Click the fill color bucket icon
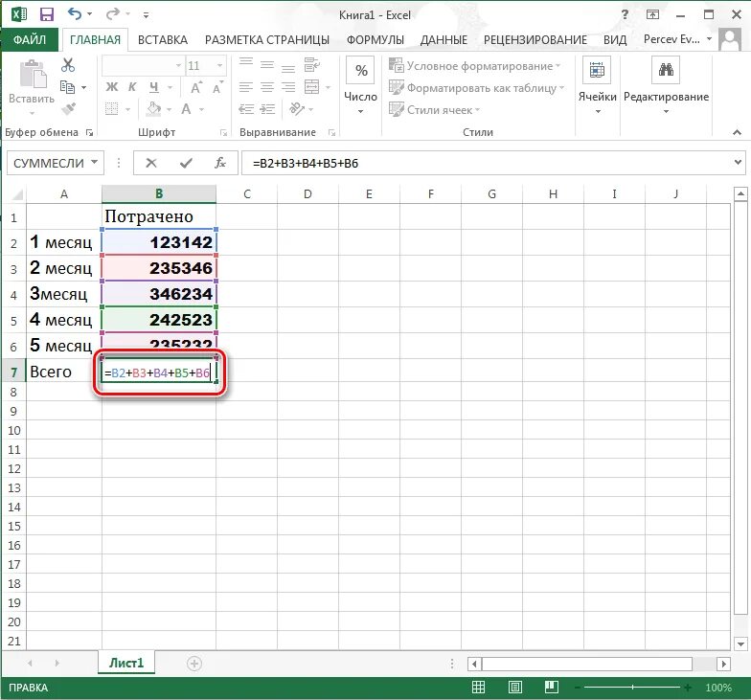Image resolution: width=751 pixels, height=700 pixels. pyautogui.click(x=153, y=109)
